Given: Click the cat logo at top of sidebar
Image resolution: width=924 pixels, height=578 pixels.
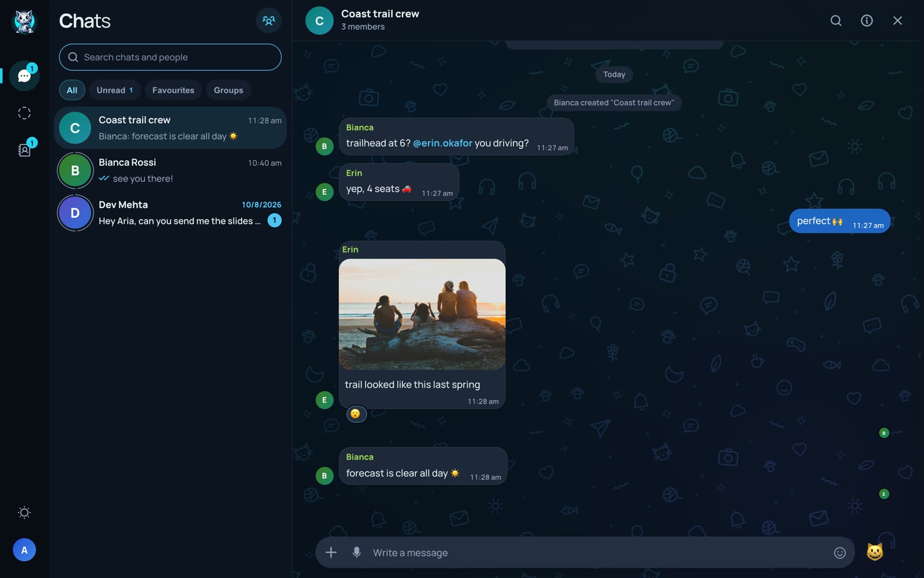Looking at the screenshot, I should click(x=24, y=21).
